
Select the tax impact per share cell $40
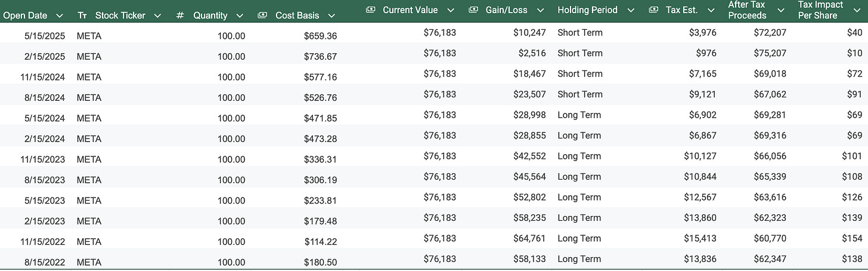pyautogui.click(x=854, y=32)
